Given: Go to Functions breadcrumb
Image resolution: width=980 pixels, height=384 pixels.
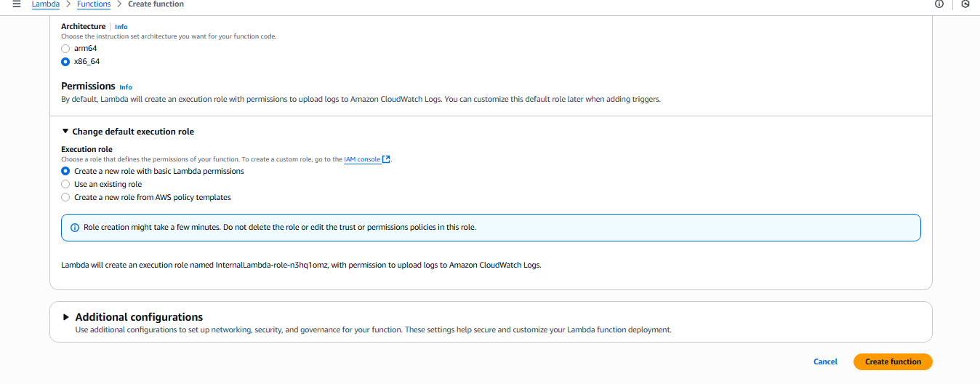Looking at the screenshot, I should point(94,4).
